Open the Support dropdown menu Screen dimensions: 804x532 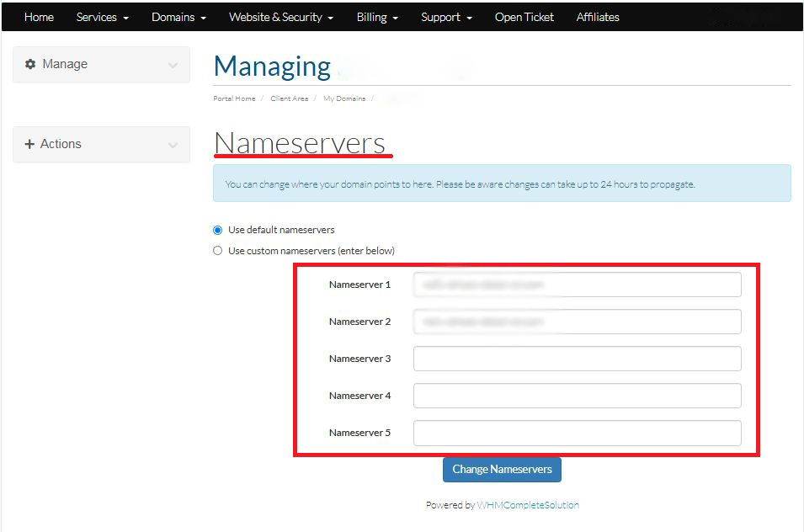click(446, 17)
